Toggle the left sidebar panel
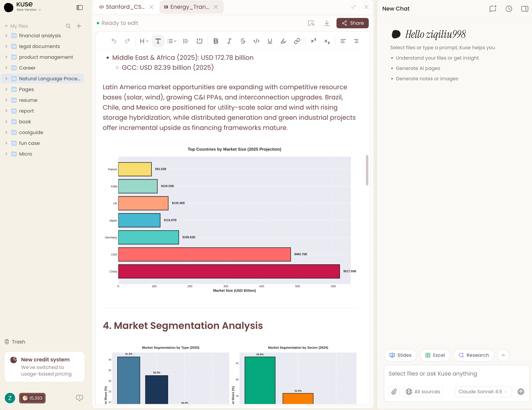 click(80, 8)
